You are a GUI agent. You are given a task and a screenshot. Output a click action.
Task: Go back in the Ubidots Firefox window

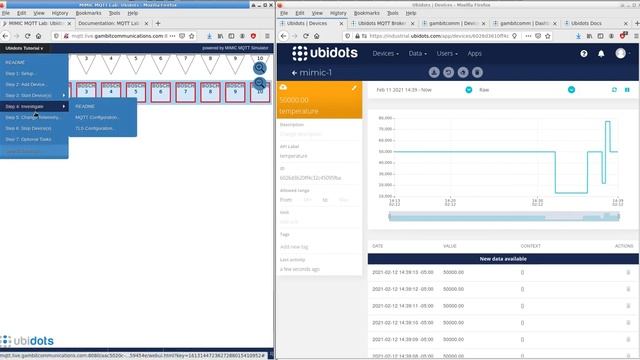tap(284, 36)
